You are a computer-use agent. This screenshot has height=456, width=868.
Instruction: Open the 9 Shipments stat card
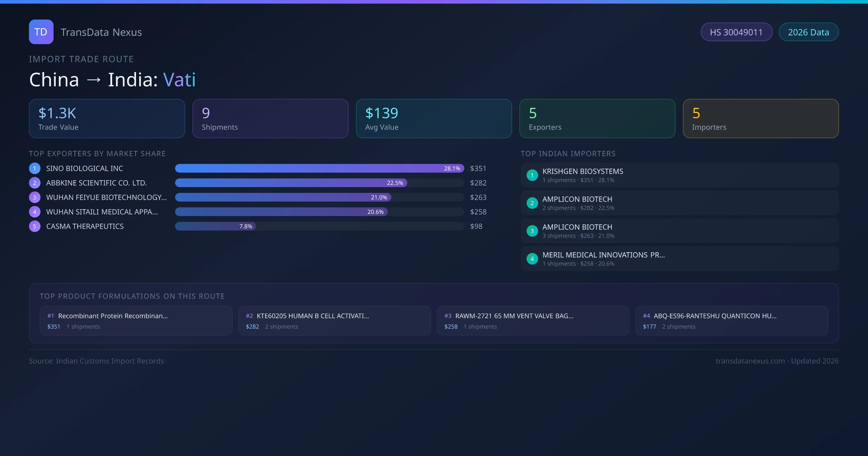pyautogui.click(x=270, y=118)
